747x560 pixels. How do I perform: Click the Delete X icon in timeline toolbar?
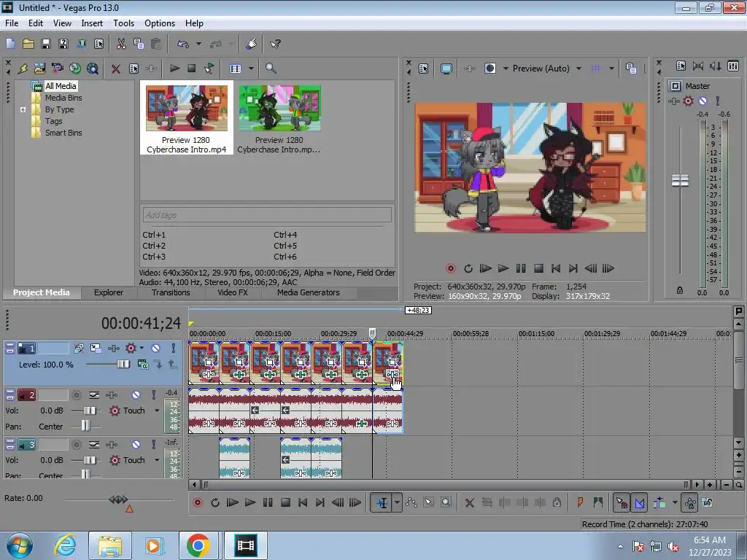(469, 502)
